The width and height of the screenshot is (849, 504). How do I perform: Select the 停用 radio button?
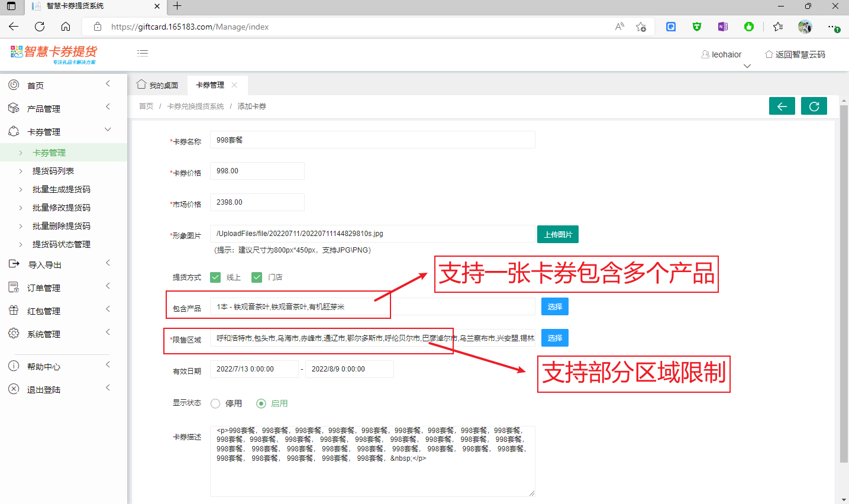pyautogui.click(x=215, y=403)
